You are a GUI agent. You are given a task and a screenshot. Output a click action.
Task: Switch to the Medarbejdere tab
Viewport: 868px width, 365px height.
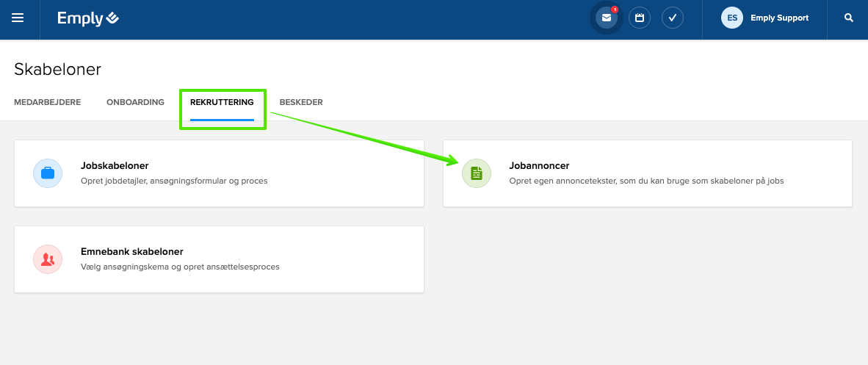(x=47, y=102)
